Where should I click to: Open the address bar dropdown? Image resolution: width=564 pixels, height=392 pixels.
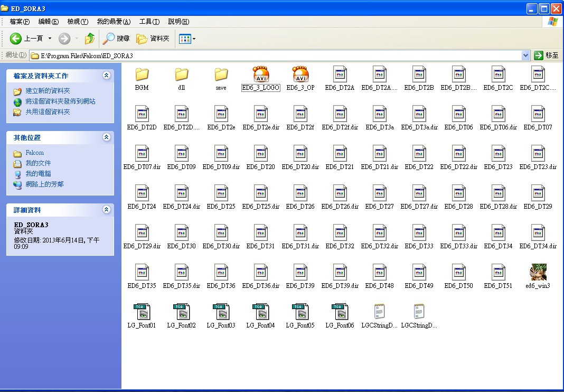(525, 55)
